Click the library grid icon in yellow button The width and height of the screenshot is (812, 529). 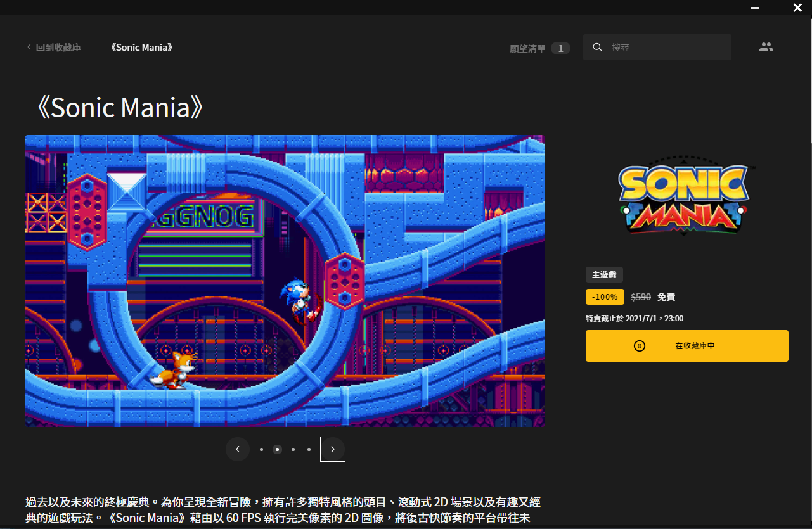pos(640,346)
